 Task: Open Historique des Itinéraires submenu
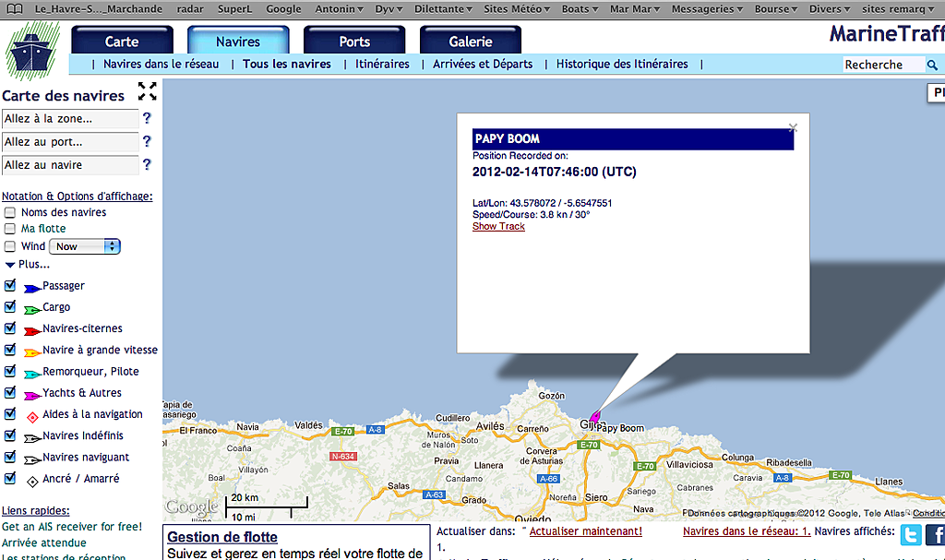(x=622, y=64)
